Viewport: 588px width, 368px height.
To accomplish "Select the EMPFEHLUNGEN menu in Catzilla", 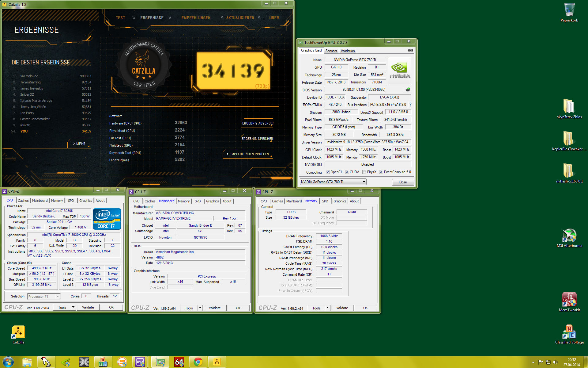I will pos(196,18).
